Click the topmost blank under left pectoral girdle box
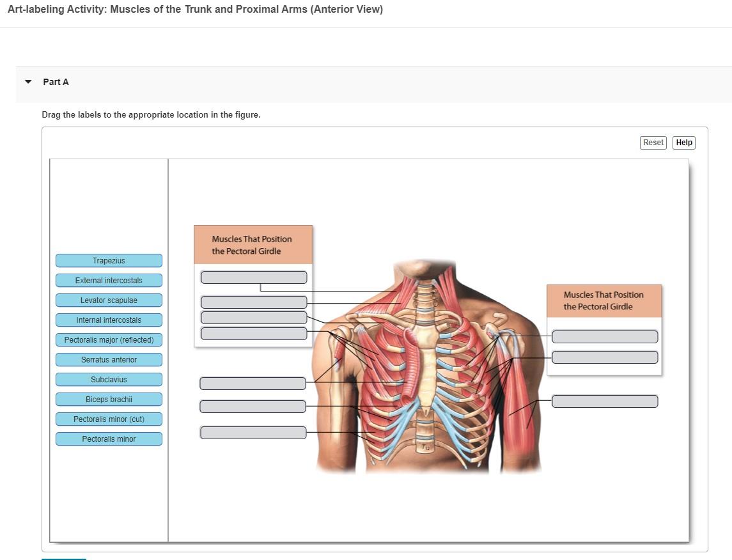Viewport: 732px width, 560px height. [x=254, y=276]
